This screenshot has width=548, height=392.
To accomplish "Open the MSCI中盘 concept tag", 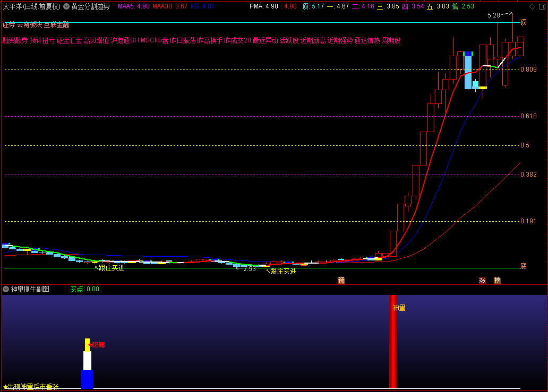I will point(155,40).
